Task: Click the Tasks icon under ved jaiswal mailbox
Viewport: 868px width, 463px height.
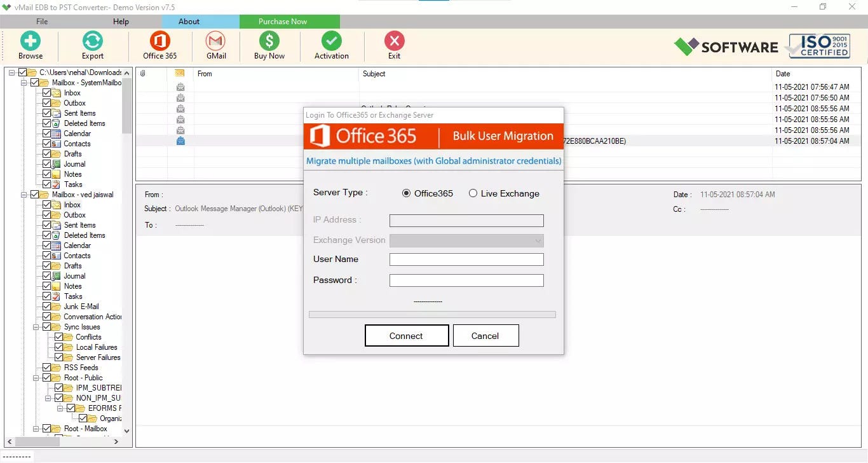Action: tap(57, 296)
